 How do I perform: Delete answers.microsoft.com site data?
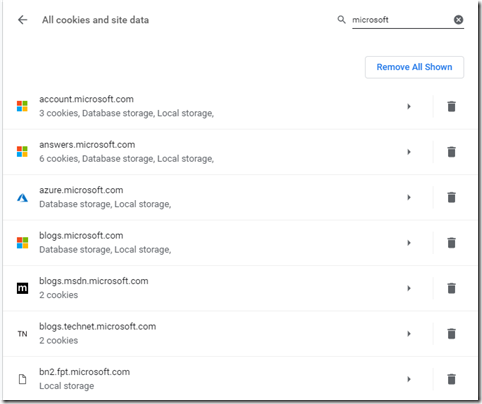451,152
